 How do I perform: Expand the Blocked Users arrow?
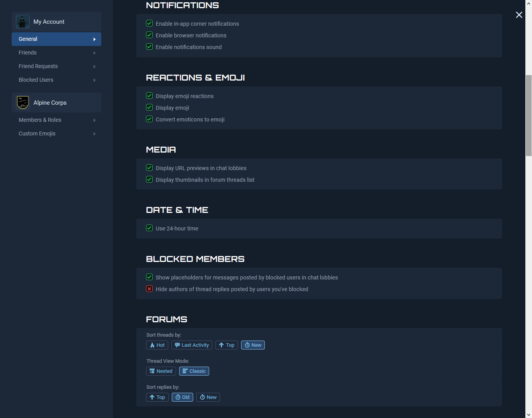click(x=94, y=80)
